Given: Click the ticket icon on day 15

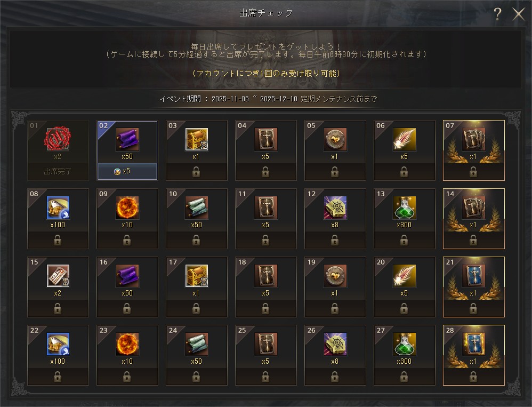Looking at the screenshot, I should (x=58, y=276).
